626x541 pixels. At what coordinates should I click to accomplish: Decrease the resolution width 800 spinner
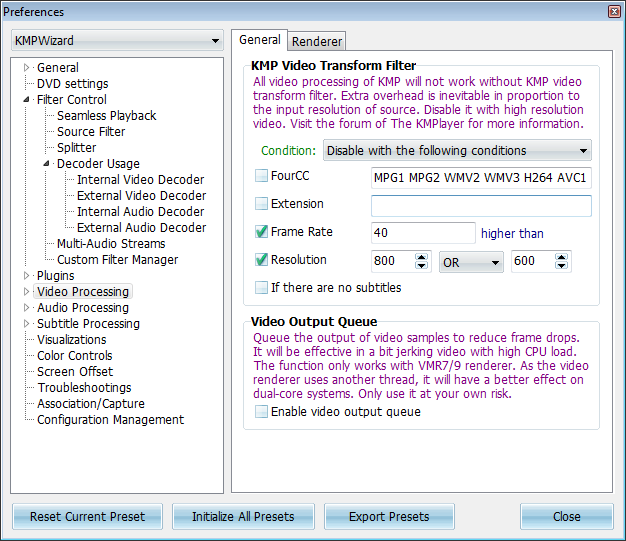click(x=422, y=265)
